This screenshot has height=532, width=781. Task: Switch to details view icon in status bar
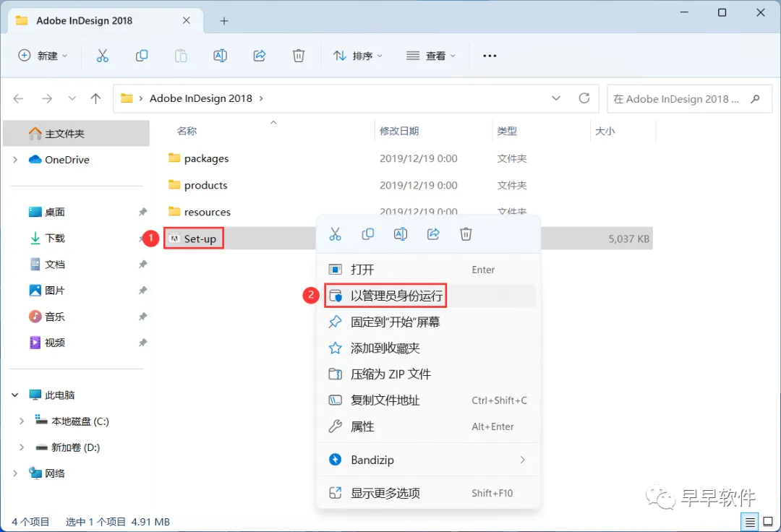[x=750, y=522]
